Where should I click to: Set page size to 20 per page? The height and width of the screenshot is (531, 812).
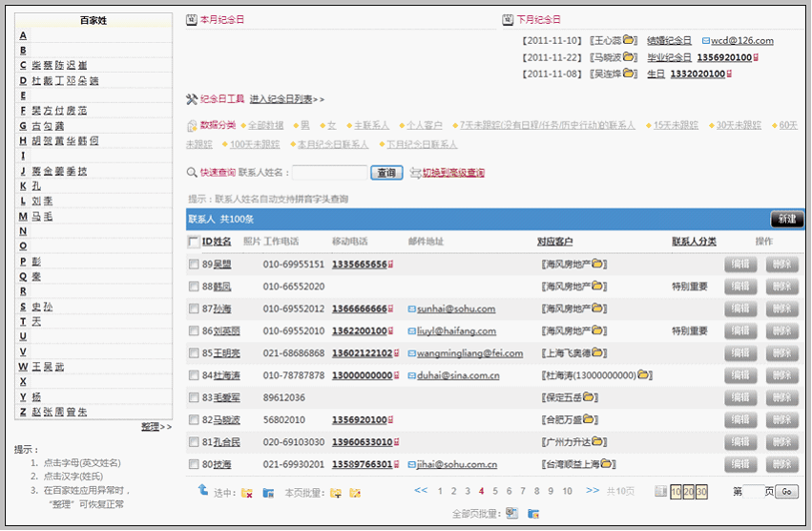click(x=688, y=492)
